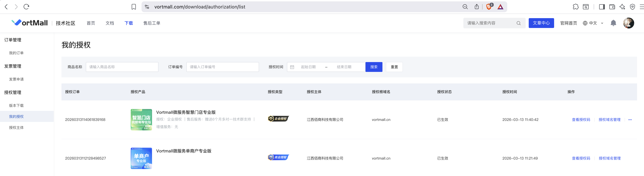Reload the page
Screen dimensions: 644x176
point(26,7)
